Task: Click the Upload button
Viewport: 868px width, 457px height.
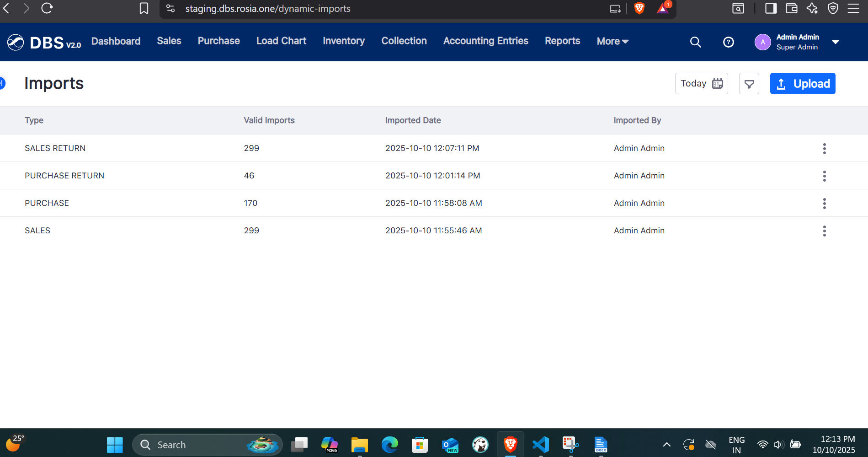Action: [x=802, y=84]
